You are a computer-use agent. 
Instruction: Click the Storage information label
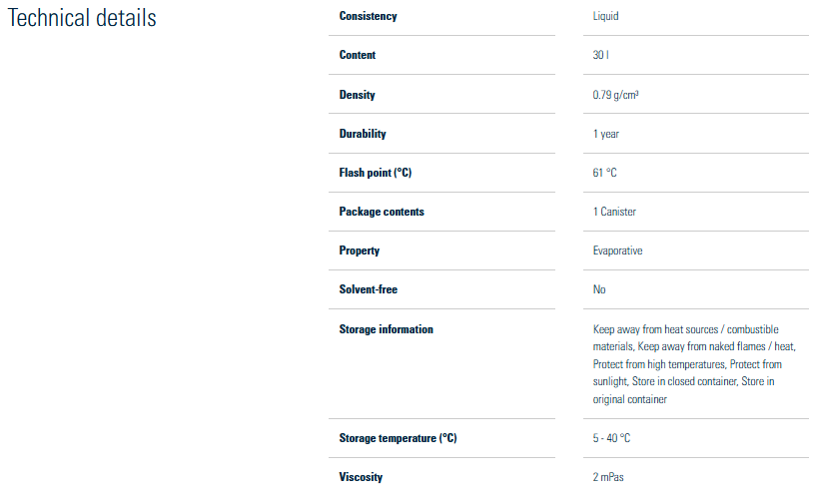[x=387, y=329]
